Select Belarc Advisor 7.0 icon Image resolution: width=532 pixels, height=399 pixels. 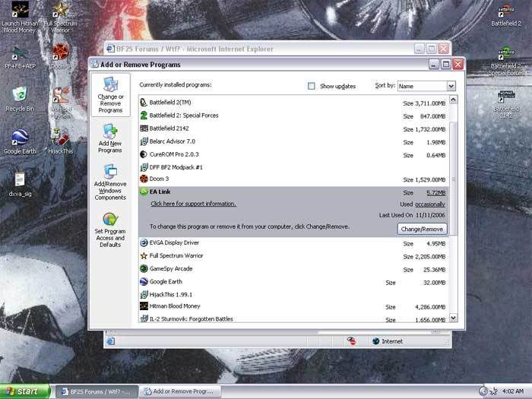pyautogui.click(x=144, y=141)
